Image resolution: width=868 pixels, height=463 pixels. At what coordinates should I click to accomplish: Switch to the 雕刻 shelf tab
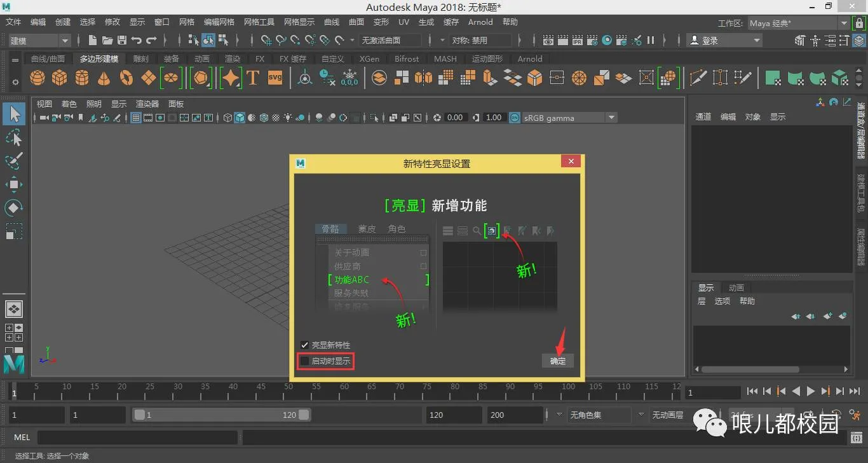coord(140,59)
